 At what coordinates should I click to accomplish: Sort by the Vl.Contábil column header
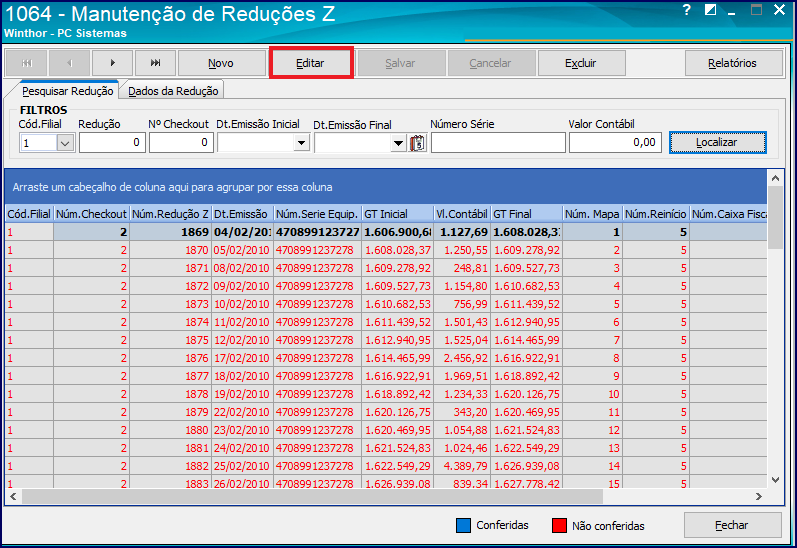coord(462,214)
